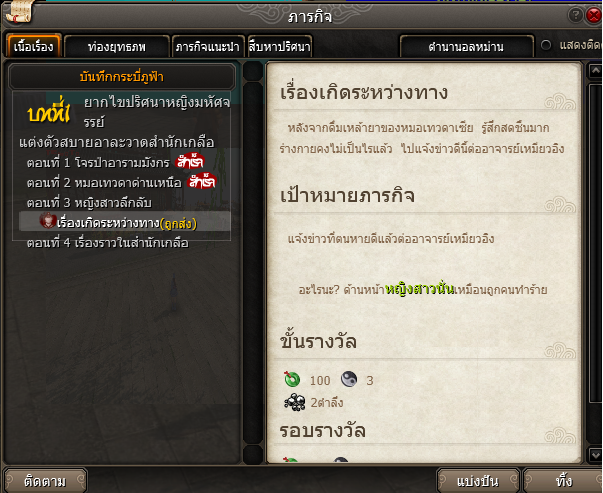This screenshot has width=603, height=493.
Task: Open the ภารกิจแนะนำ tab
Action: click(x=208, y=47)
